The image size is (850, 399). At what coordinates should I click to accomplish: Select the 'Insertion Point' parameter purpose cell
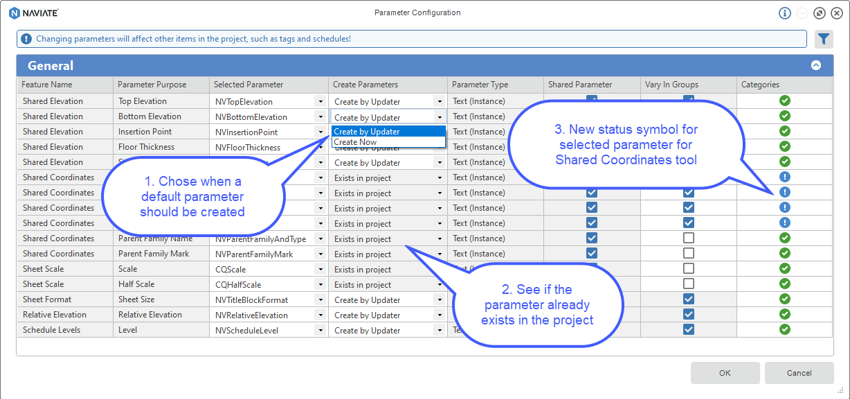pyautogui.click(x=162, y=132)
